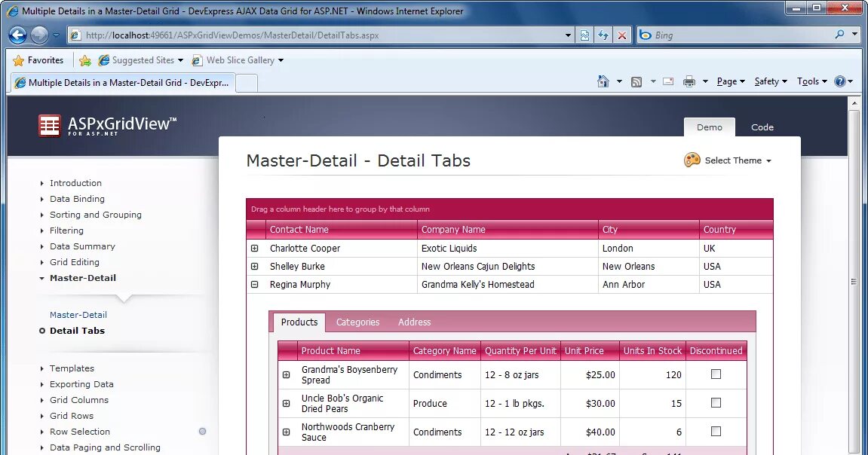Open the Bing search provider dropdown arrow
Viewport: 868px width, 455px height.
click(854, 35)
